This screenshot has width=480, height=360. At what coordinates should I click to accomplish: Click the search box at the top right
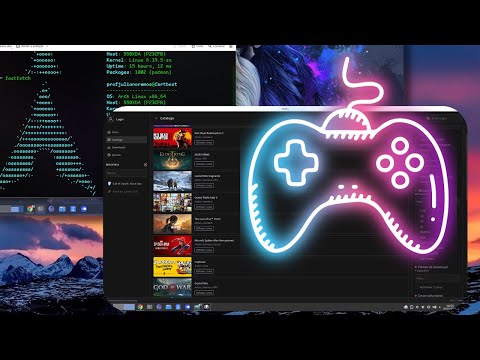point(441,119)
